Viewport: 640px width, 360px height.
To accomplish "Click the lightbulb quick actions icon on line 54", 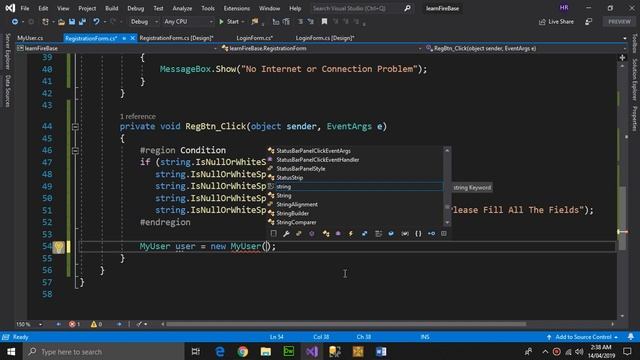I will pos(59,247).
